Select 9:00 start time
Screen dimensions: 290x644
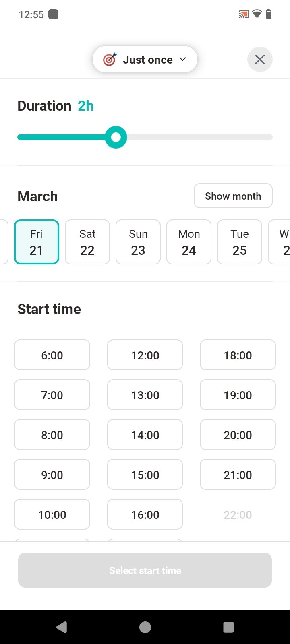click(x=52, y=475)
